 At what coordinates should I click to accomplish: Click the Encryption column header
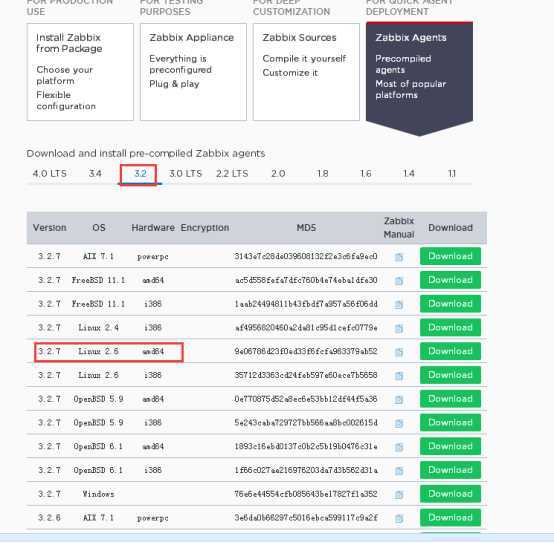[x=205, y=228]
